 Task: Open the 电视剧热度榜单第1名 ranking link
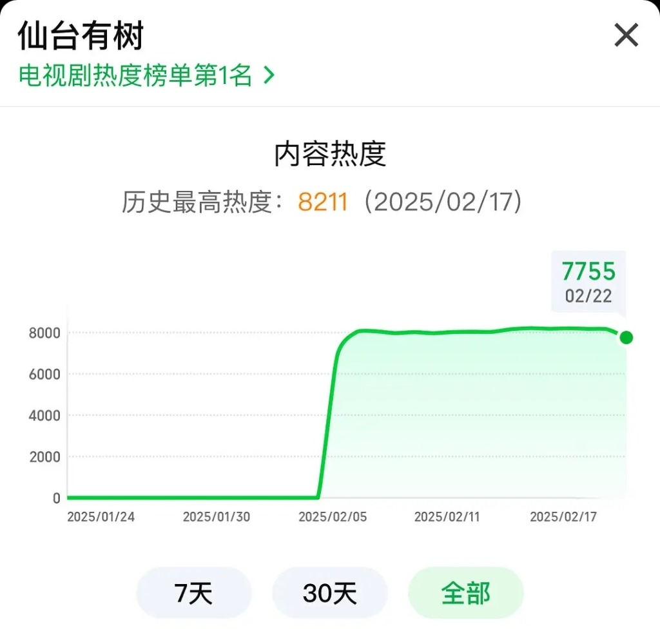(x=135, y=76)
